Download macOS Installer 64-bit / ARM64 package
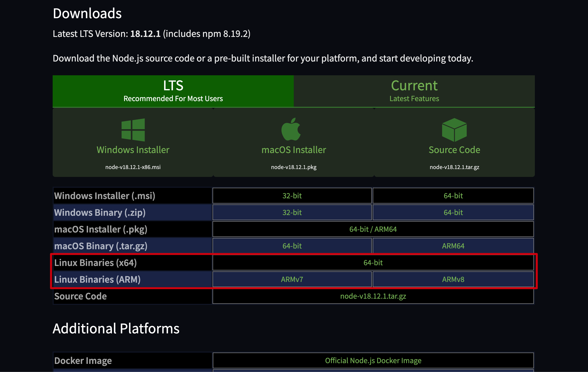The width and height of the screenshot is (588, 372). click(373, 229)
